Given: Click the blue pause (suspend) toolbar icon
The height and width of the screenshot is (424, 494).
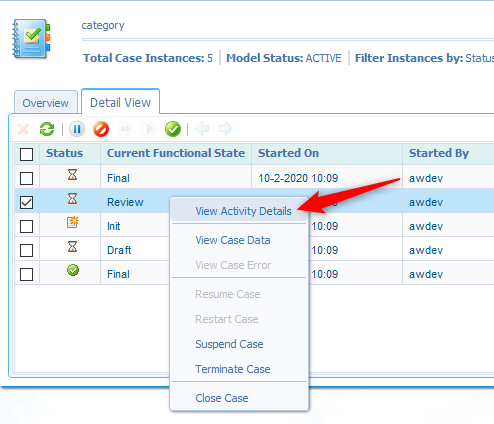Looking at the screenshot, I should point(77,129).
